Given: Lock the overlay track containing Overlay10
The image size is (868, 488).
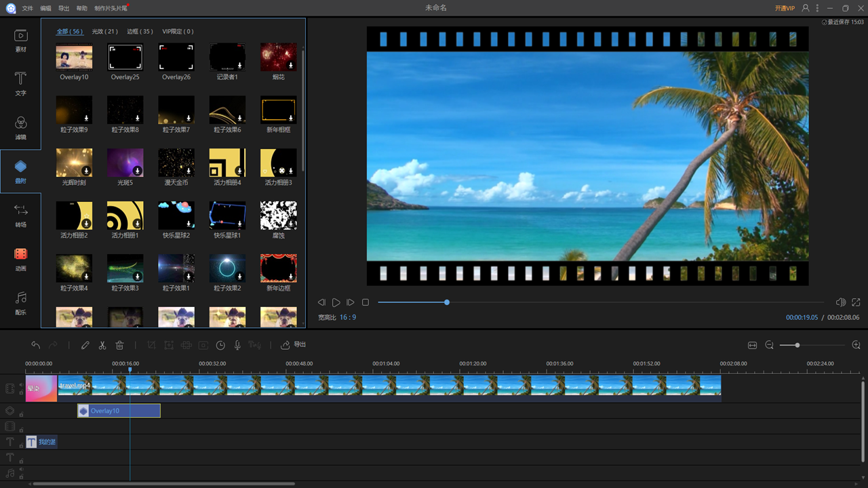Looking at the screenshot, I should (21, 415).
